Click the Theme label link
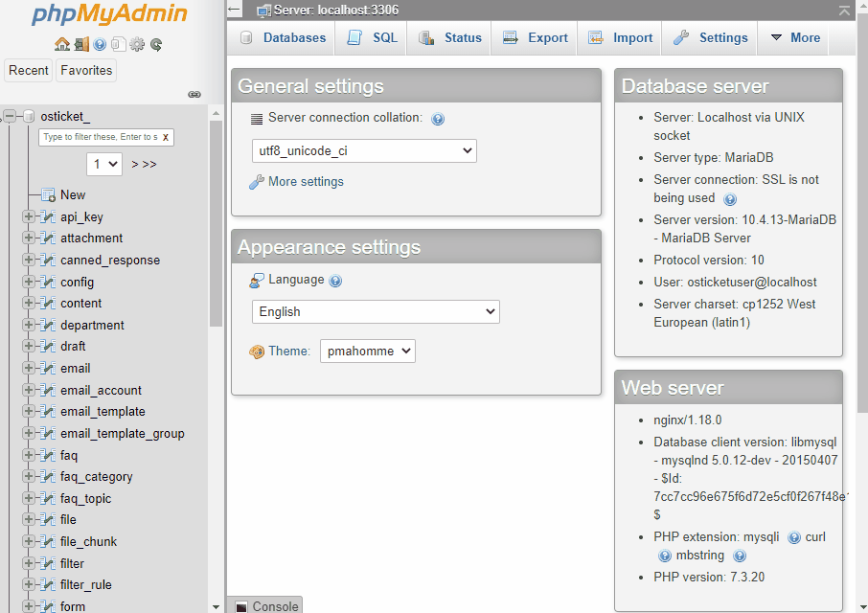The height and width of the screenshot is (613, 868). click(x=289, y=352)
